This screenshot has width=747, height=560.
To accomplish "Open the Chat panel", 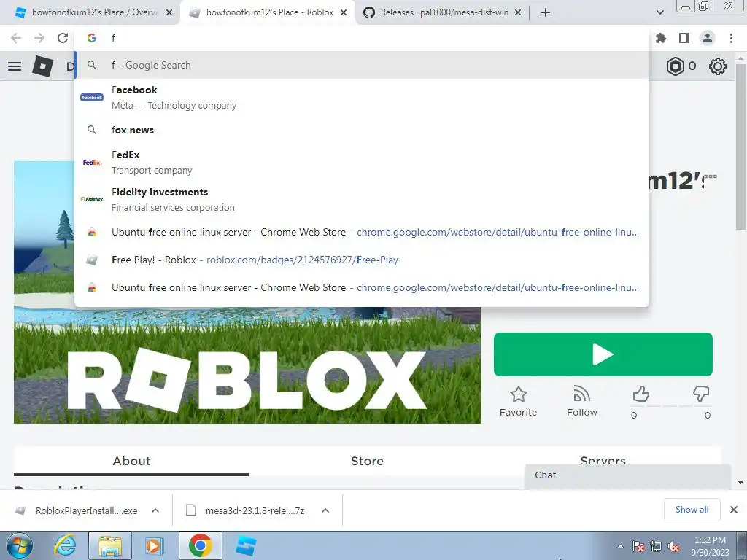I will tap(628, 475).
